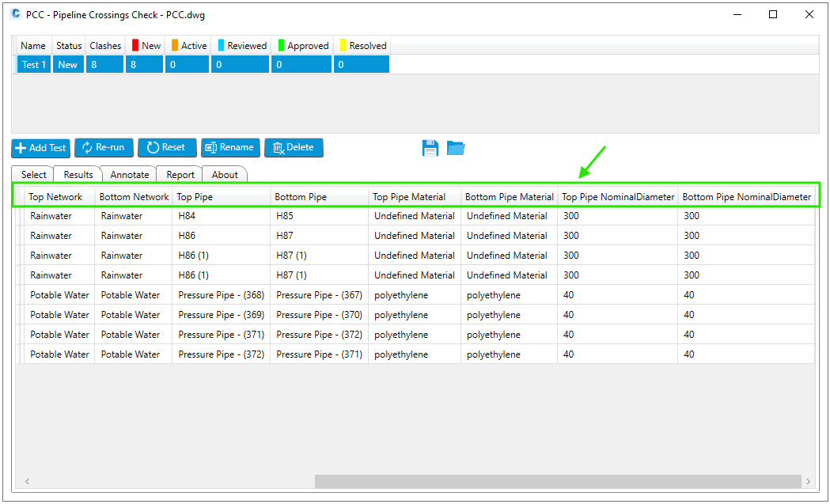This screenshot has height=504, width=830.
Task: Sort by the Top Pipe column header
Action: coord(222,197)
